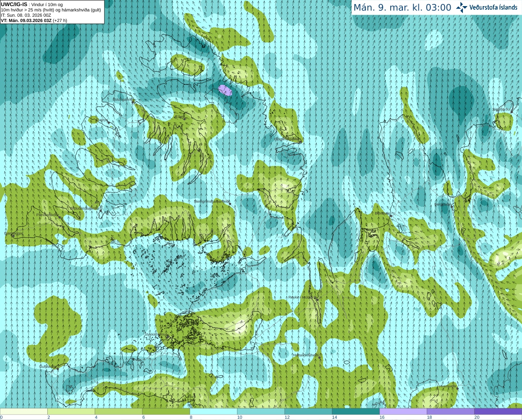Select the IT: Sun. 08. 03. 2026 00Z line

coord(26,15)
